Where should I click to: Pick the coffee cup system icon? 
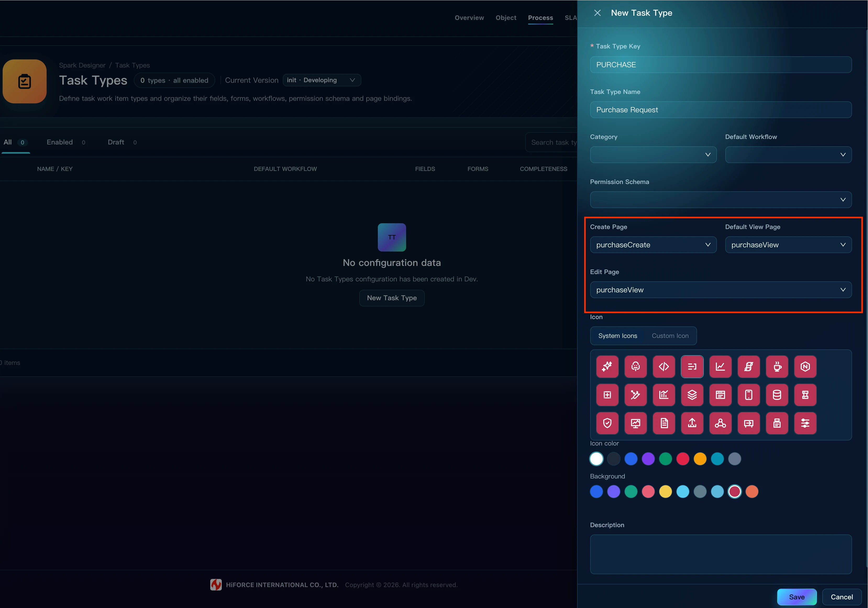[777, 366]
